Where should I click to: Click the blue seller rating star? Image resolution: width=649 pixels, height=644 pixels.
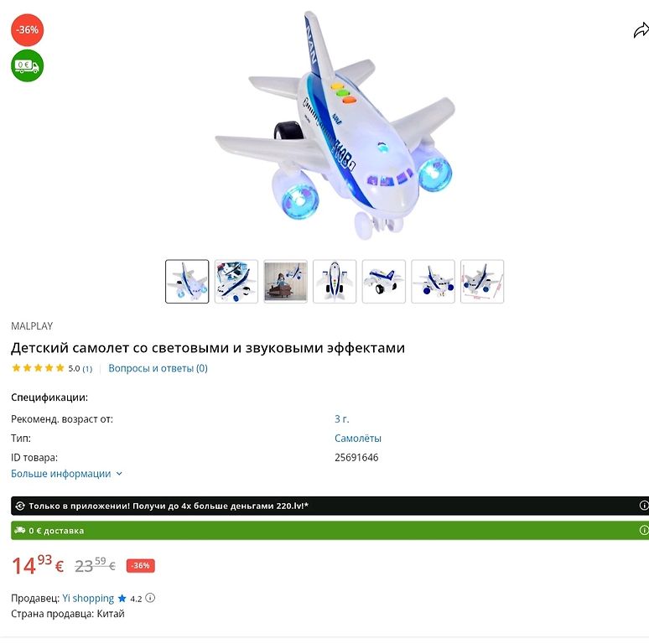point(122,598)
